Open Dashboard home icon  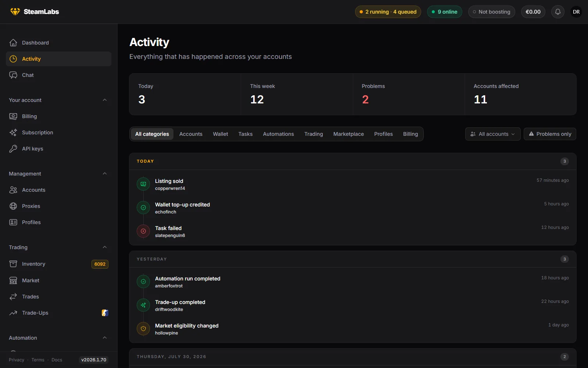[x=13, y=43]
